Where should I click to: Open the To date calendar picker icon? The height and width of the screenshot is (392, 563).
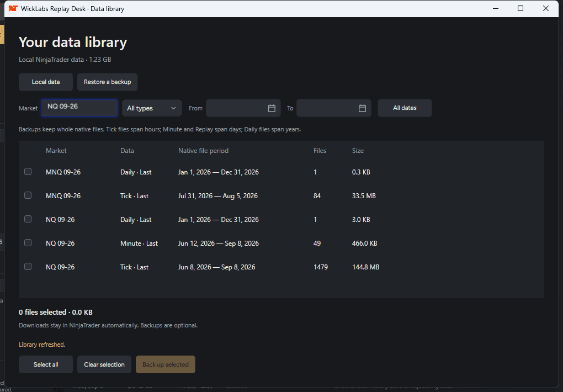362,108
